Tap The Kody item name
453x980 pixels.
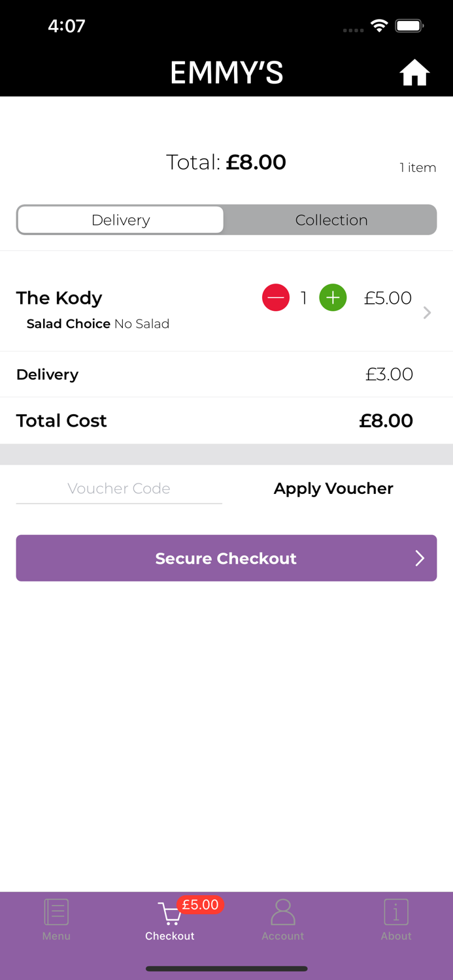pyautogui.click(x=59, y=298)
